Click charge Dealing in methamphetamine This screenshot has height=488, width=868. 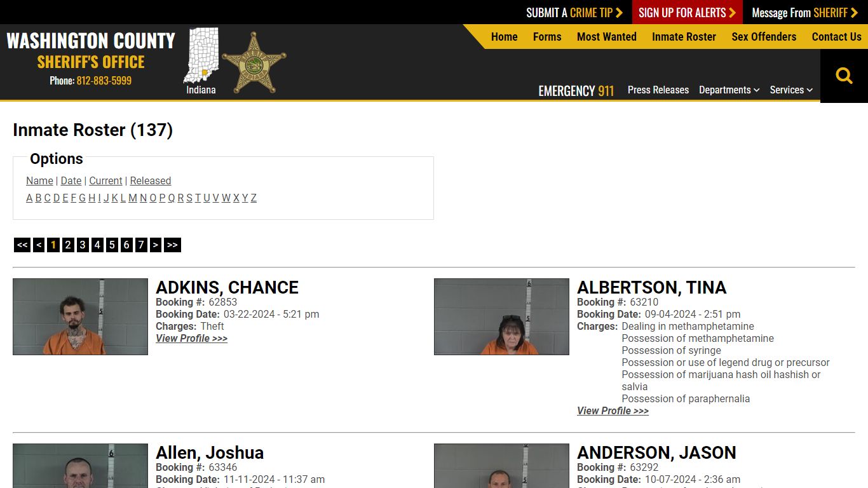[x=688, y=327]
